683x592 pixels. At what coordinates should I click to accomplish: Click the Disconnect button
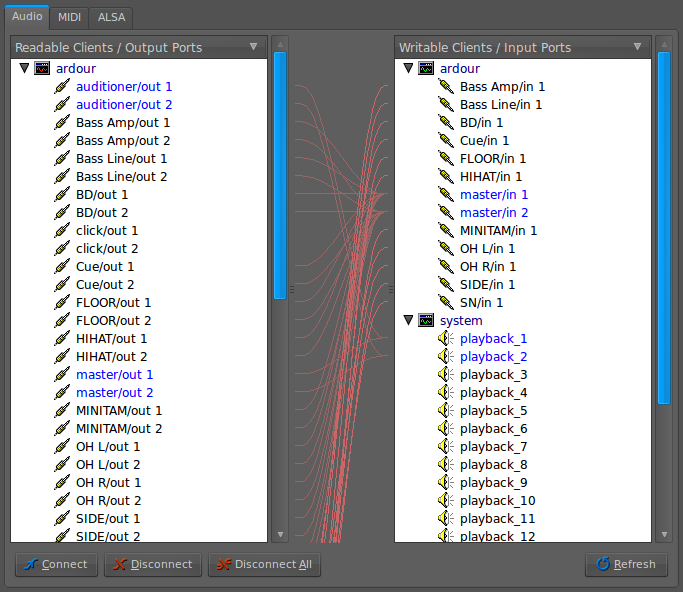coord(153,565)
